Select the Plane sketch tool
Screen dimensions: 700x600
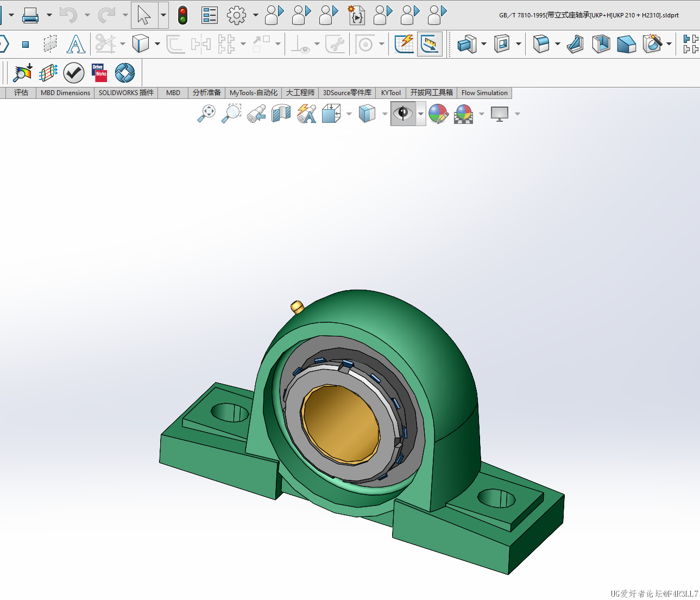coord(50,44)
